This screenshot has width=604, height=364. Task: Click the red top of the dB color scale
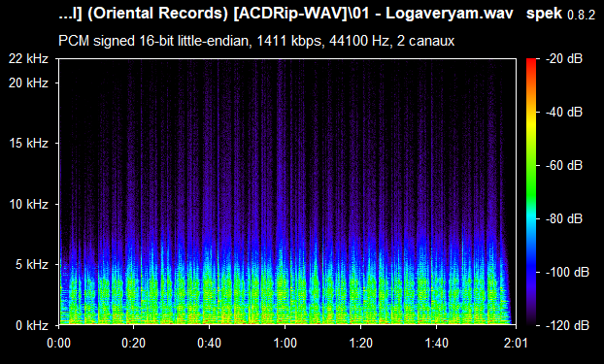tap(531, 61)
